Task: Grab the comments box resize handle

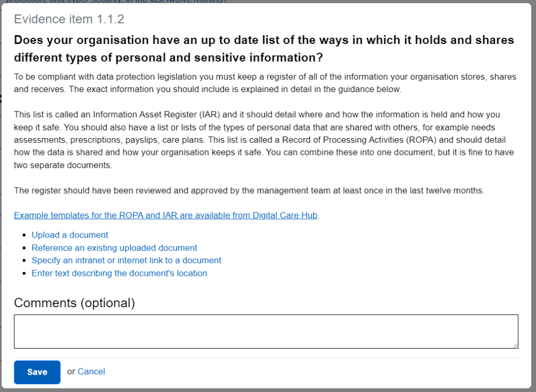Action: [515, 344]
